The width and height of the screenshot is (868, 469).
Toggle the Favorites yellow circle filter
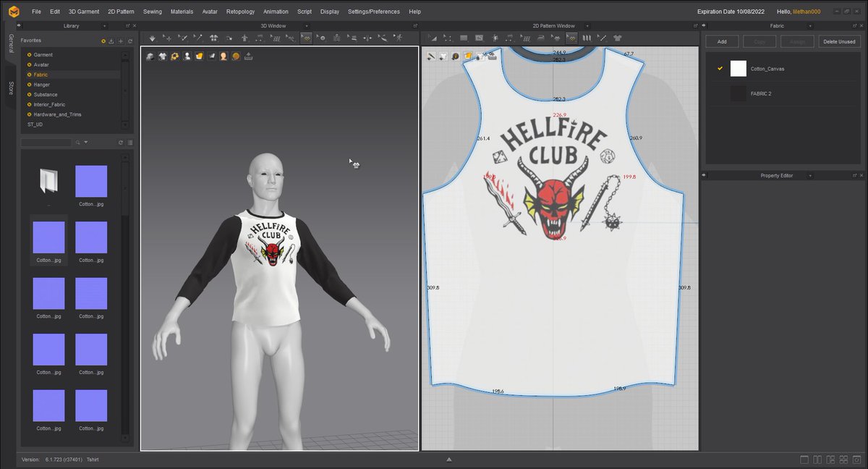point(103,41)
